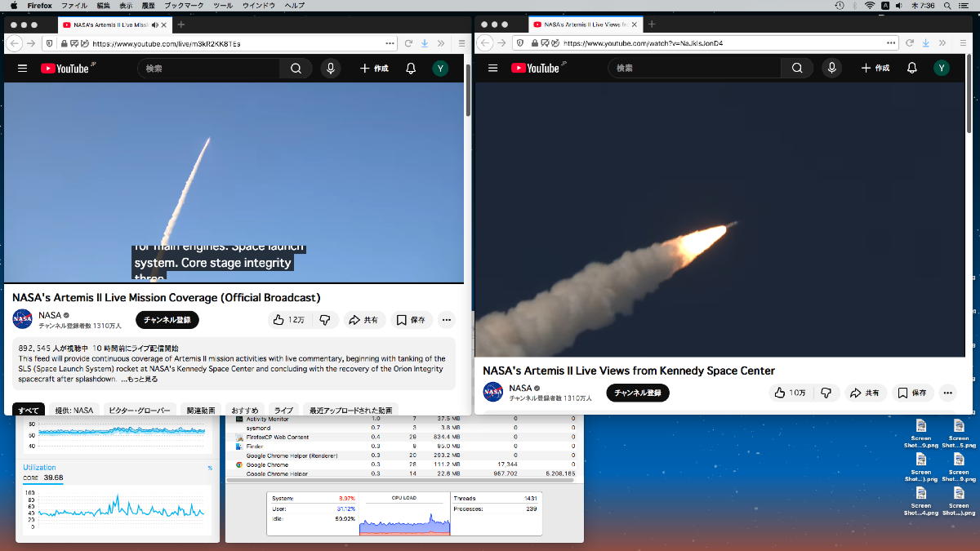Viewport: 980px width, 551px height.
Task: Open NASA channel avatar under Mission Coverage
Action: (x=23, y=319)
